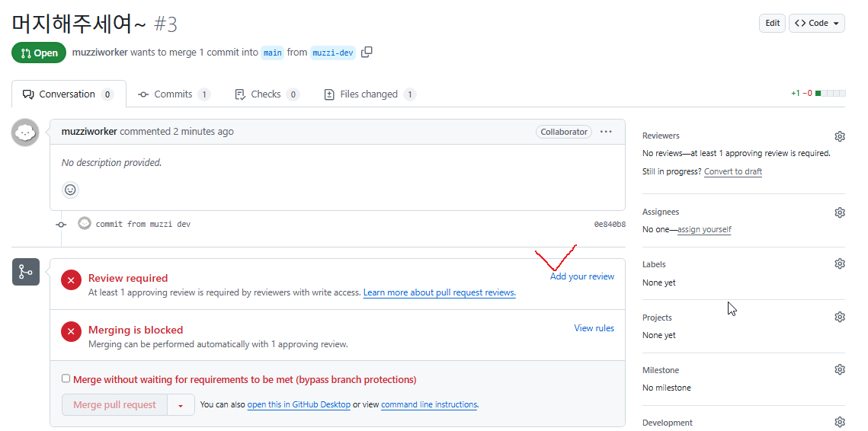
Task: Open Labels settings gear
Action: click(839, 264)
